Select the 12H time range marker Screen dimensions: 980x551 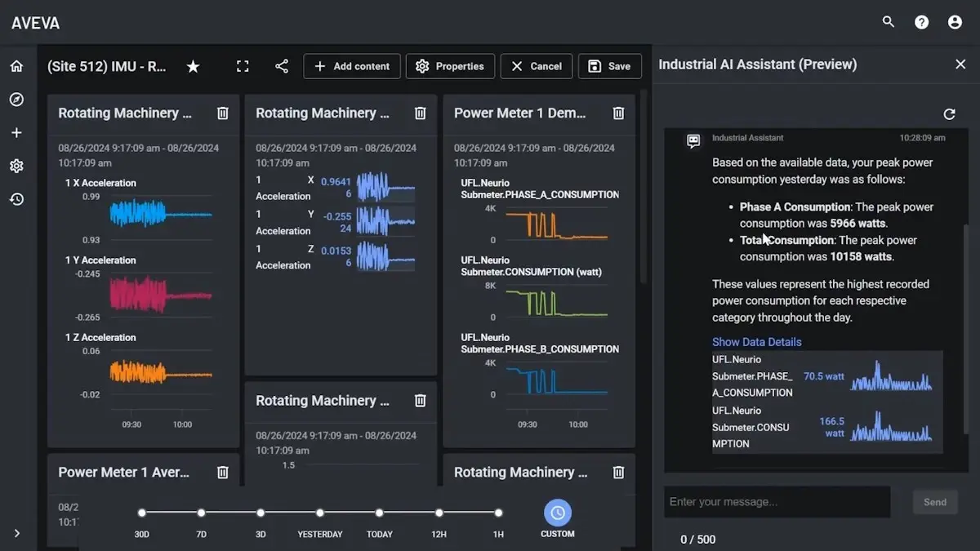point(439,513)
